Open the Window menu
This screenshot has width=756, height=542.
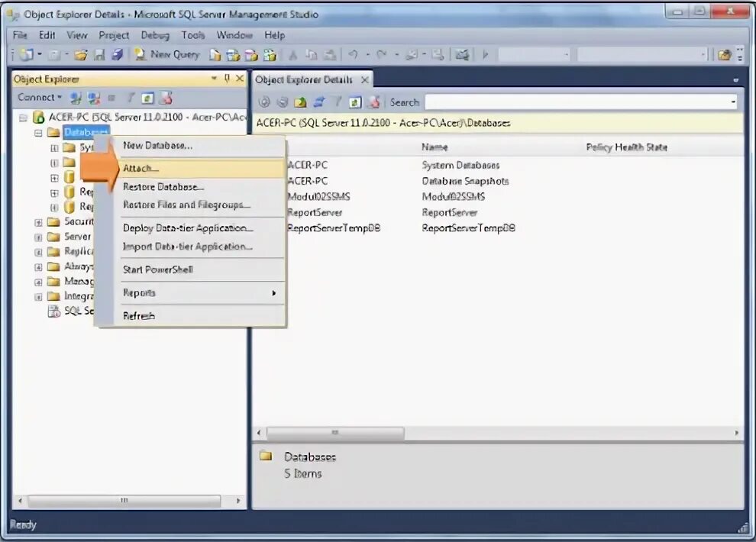(x=234, y=35)
